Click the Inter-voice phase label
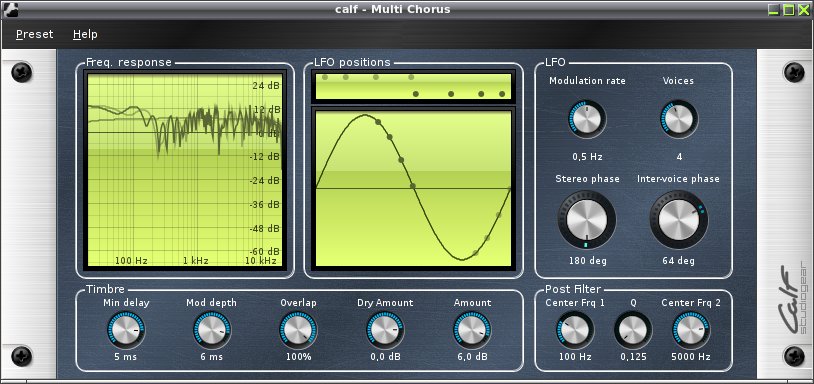Image resolution: width=814 pixels, height=384 pixels. click(679, 179)
